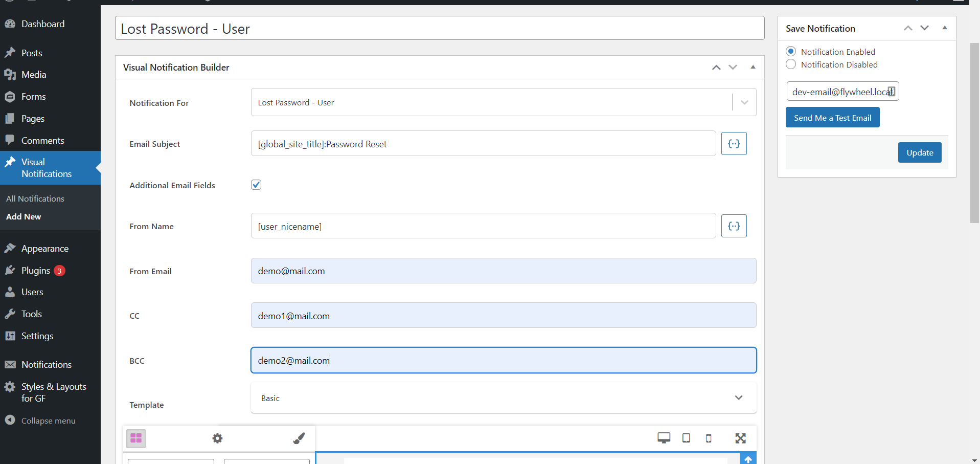Click the Forms sidebar icon
The image size is (980, 464).
[10, 96]
